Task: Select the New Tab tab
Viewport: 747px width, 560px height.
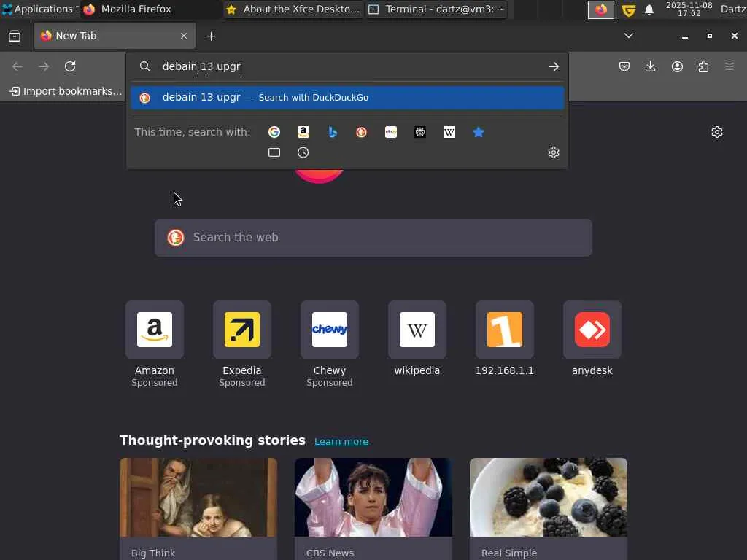Action: pyautogui.click(x=115, y=36)
